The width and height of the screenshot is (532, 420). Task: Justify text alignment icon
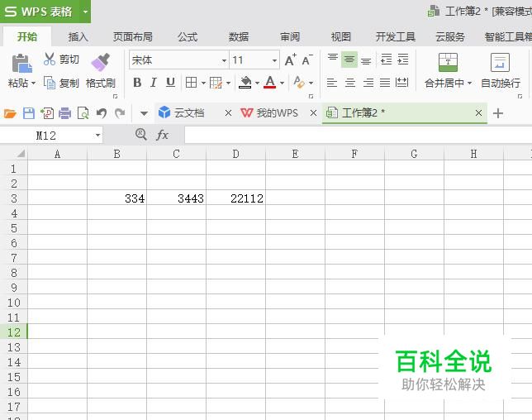click(x=385, y=83)
